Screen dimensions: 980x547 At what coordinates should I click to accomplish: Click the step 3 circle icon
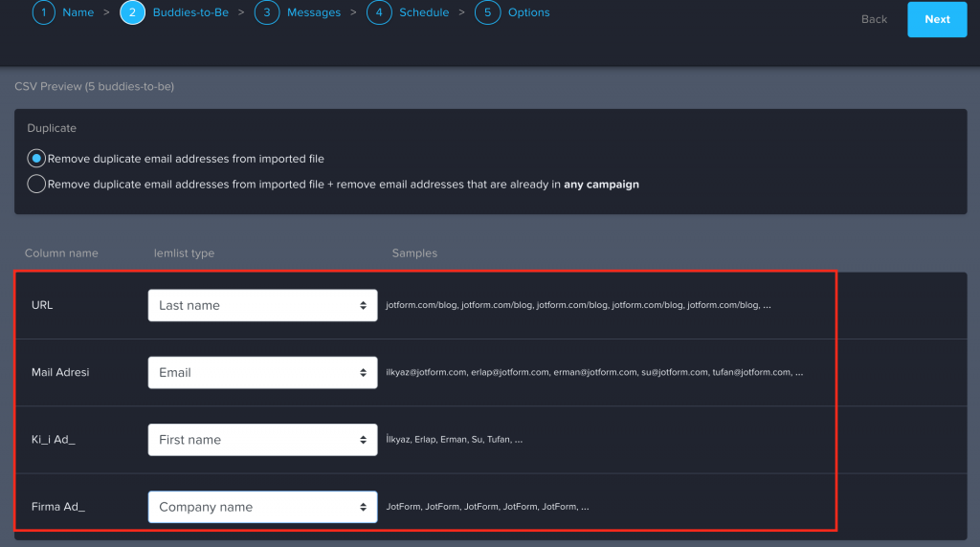click(x=267, y=13)
